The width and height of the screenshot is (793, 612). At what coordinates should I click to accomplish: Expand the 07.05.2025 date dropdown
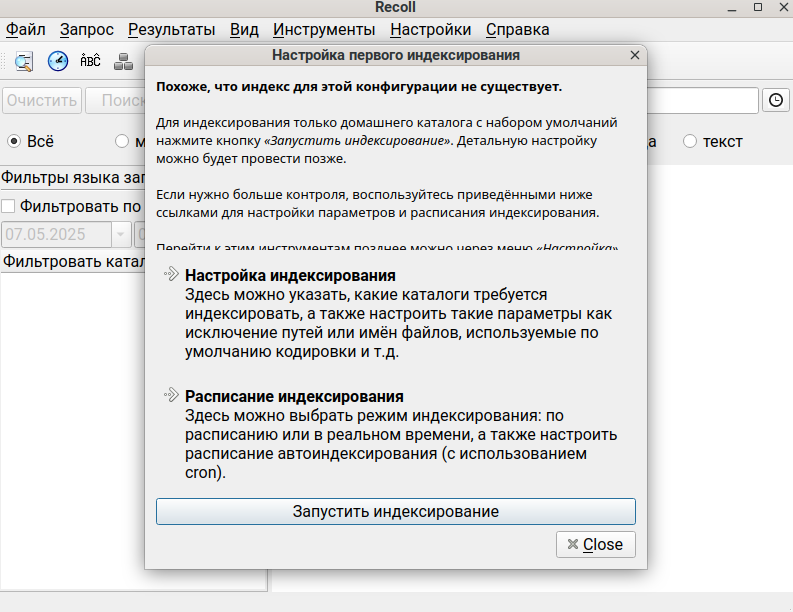(x=121, y=234)
